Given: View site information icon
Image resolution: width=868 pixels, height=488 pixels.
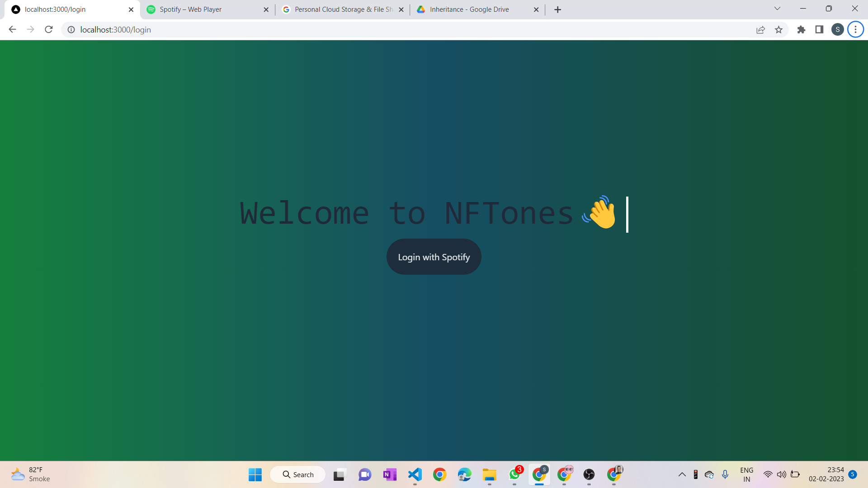Looking at the screenshot, I should point(71,30).
